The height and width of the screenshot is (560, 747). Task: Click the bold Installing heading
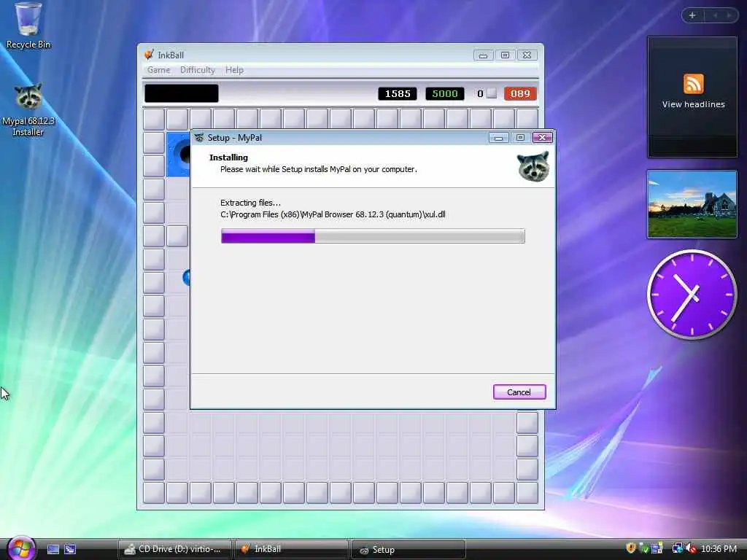[x=228, y=157]
